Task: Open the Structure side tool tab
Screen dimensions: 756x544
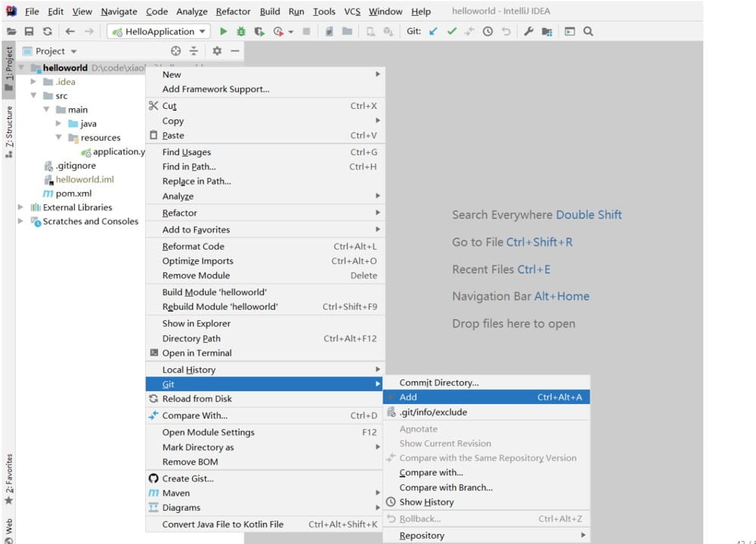Action: click(8, 132)
